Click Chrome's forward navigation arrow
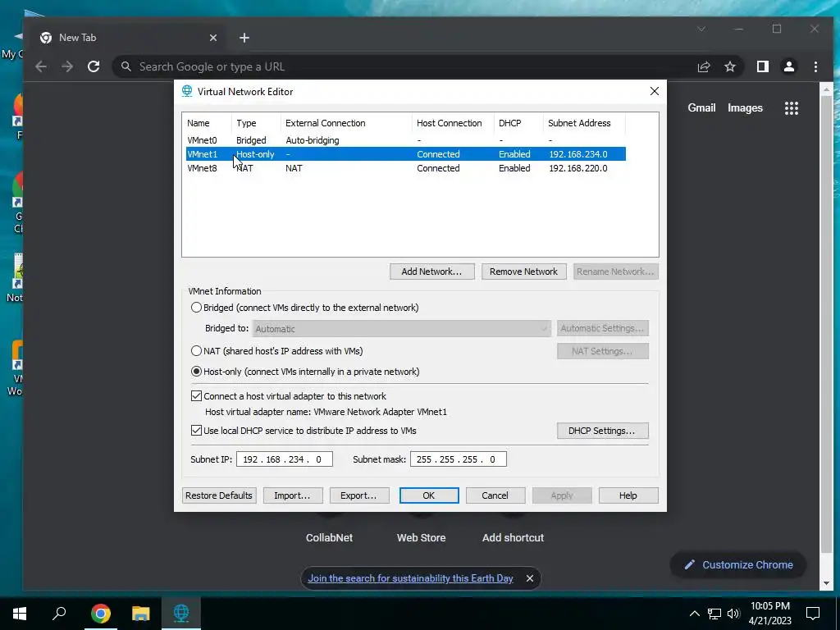This screenshot has width=840, height=630. 67,66
